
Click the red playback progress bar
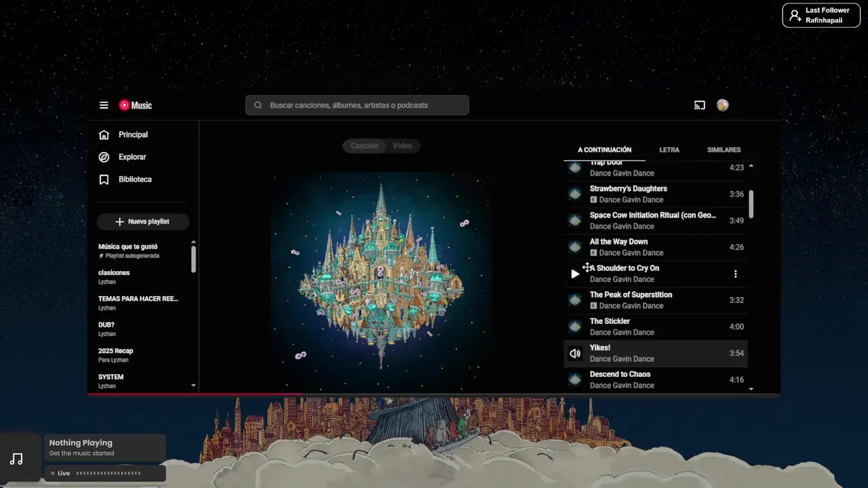pos(195,394)
